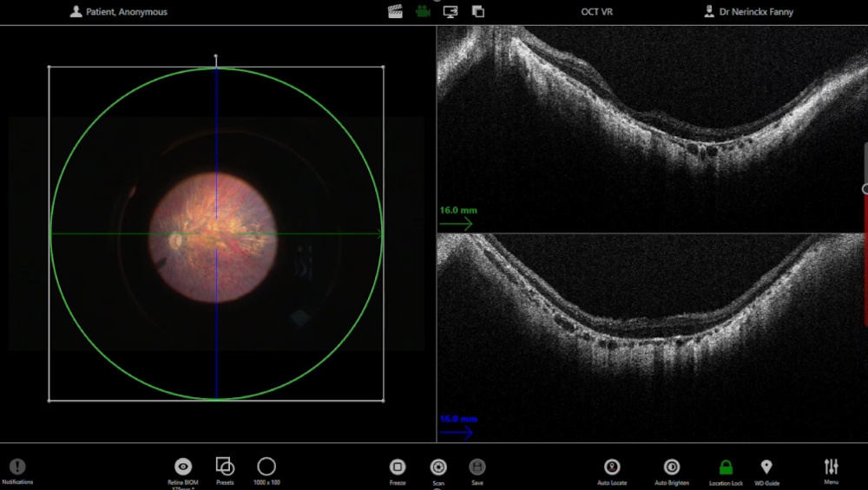Open the Menu sliders icon
Screen dimensions: 868x490
coord(831,467)
